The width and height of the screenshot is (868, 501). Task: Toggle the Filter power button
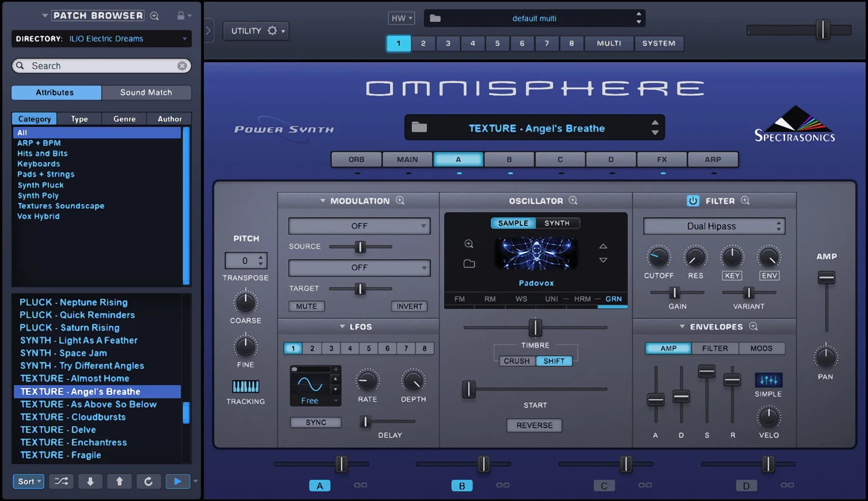pyautogui.click(x=693, y=200)
